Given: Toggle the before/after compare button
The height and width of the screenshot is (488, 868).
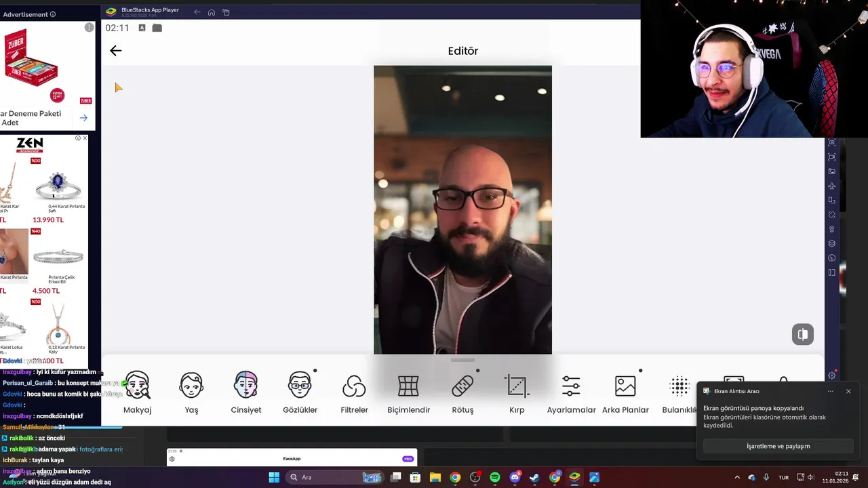Looking at the screenshot, I should point(802,334).
